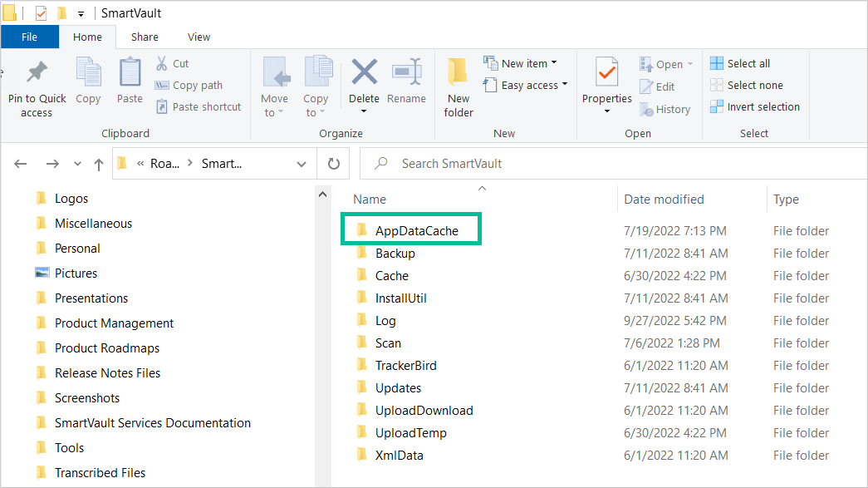Click the Cut scissors icon

pyautogui.click(x=162, y=64)
